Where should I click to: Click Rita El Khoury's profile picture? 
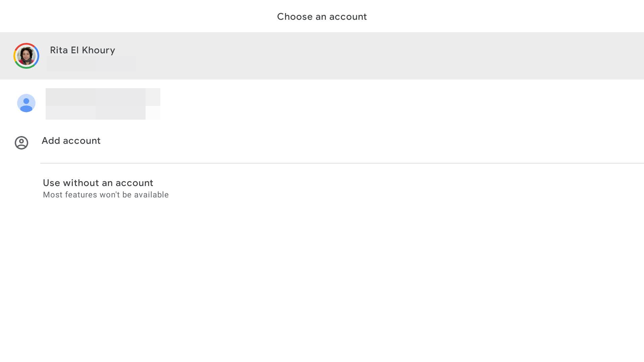(x=26, y=56)
